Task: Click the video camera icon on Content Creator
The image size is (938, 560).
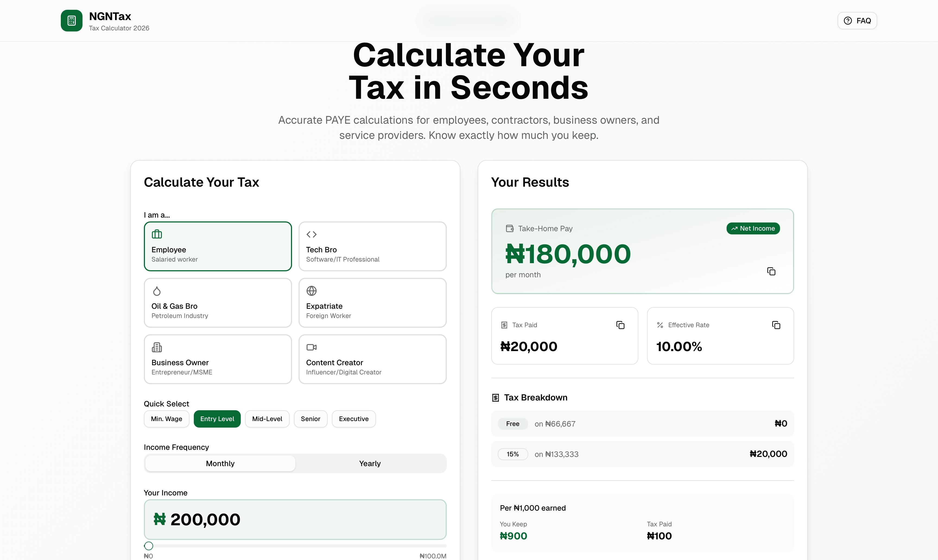Action: pos(311,347)
